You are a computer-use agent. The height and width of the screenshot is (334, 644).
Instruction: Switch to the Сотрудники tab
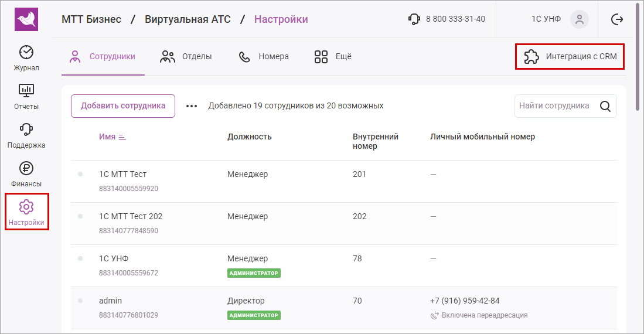(103, 57)
